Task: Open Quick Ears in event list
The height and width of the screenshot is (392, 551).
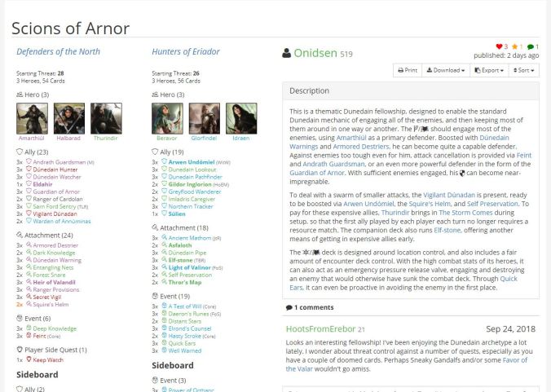Action: point(182,344)
